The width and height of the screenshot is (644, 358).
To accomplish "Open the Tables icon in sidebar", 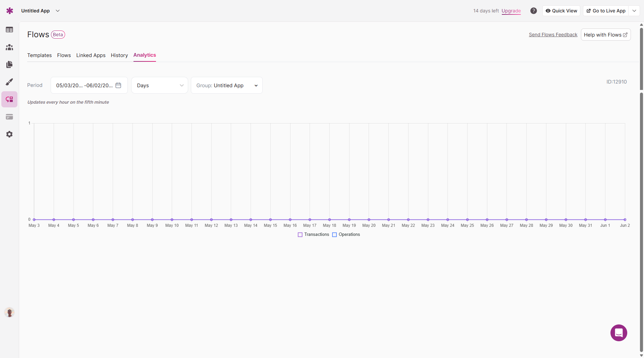I will tap(9, 30).
